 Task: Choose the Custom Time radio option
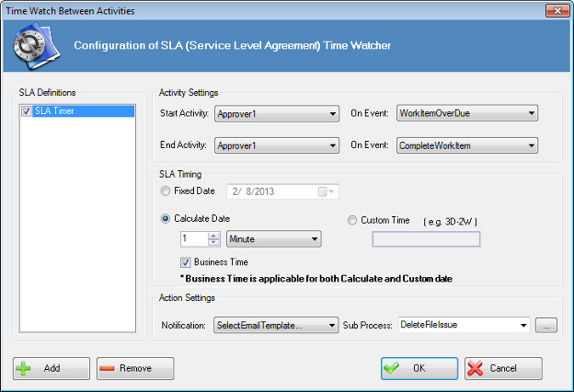(x=354, y=219)
